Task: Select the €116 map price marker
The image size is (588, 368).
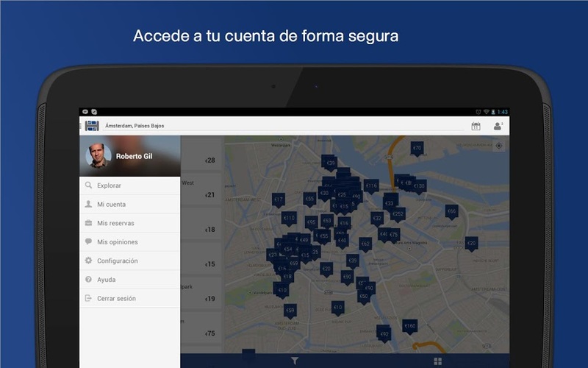Action: click(x=371, y=186)
